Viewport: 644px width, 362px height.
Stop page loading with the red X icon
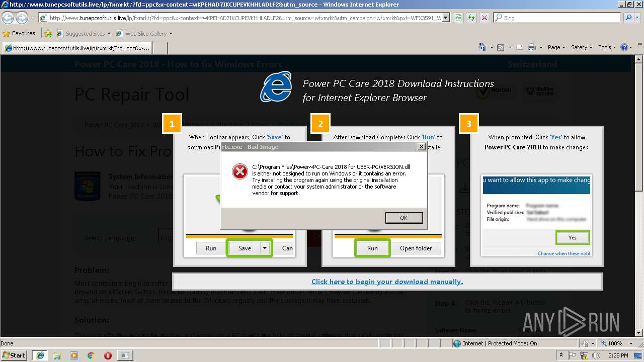click(x=484, y=18)
